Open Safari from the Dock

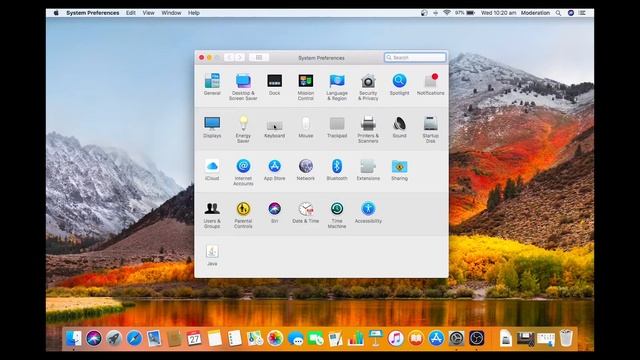tap(134, 338)
